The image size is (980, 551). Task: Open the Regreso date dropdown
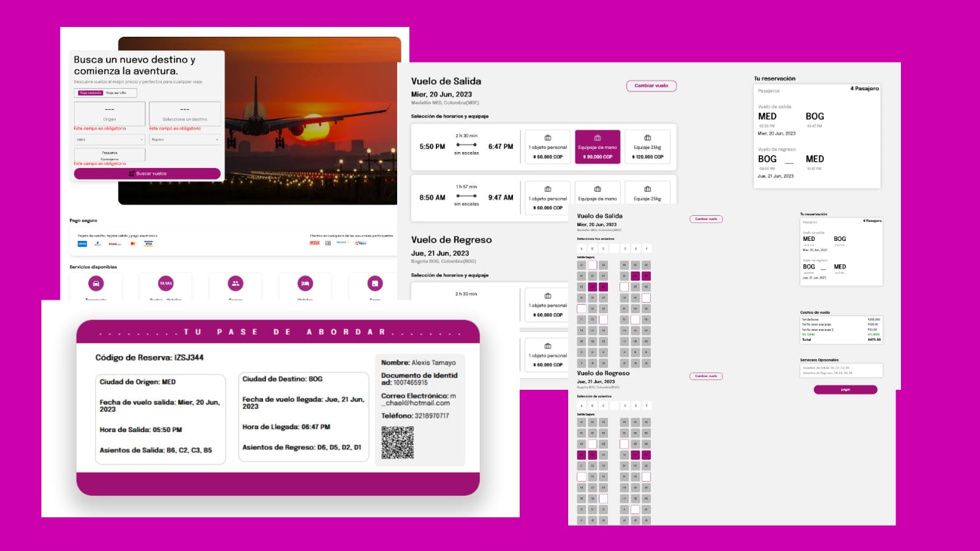click(184, 140)
